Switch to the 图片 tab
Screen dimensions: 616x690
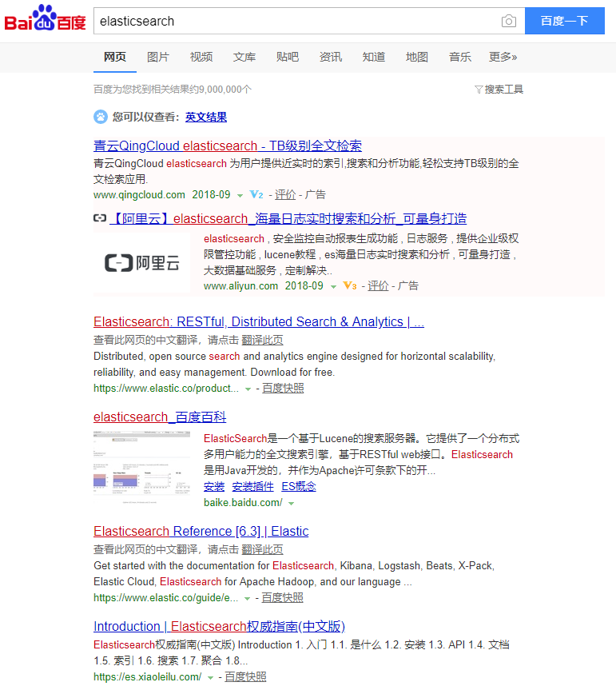click(158, 58)
